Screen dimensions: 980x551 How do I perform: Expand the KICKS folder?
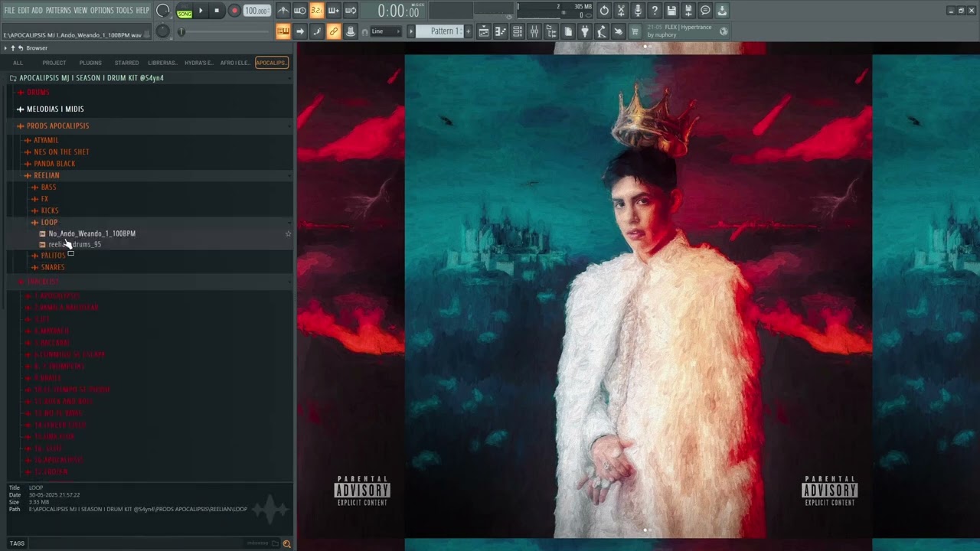(x=50, y=210)
